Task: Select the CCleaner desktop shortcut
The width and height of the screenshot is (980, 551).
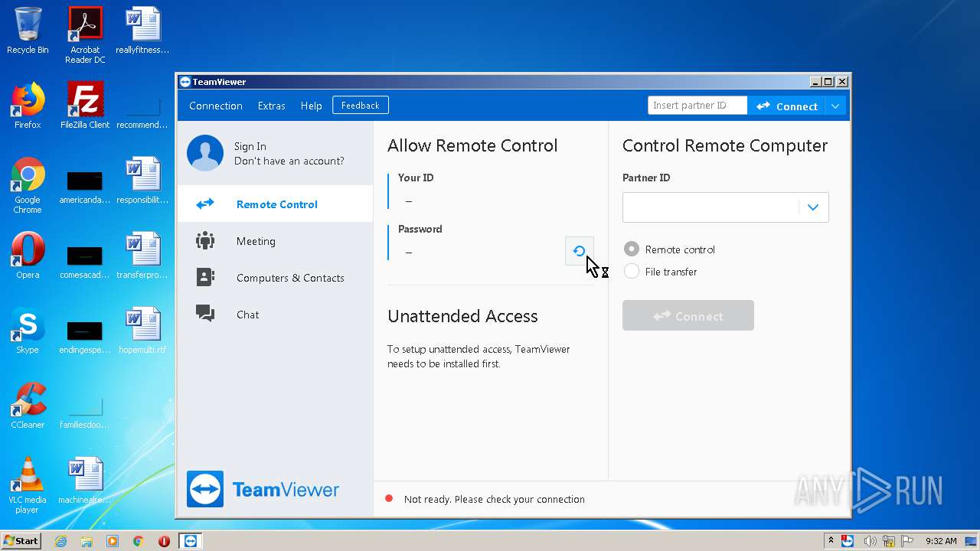Action: click(x=28, y=406)
